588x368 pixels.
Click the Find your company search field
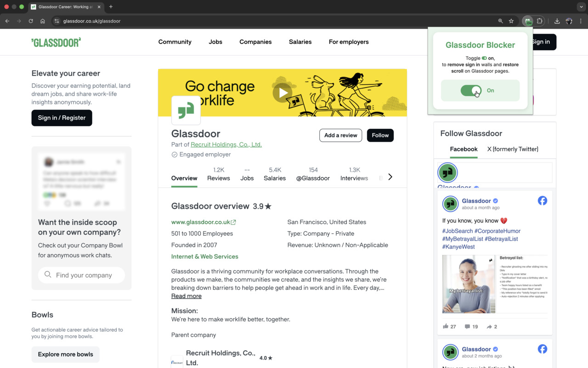point(82,275)
